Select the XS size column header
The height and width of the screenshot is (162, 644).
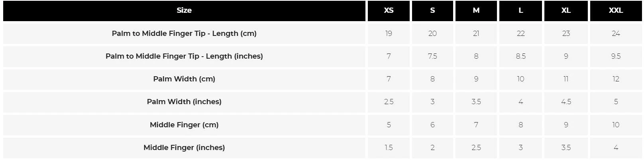[389, 10]
